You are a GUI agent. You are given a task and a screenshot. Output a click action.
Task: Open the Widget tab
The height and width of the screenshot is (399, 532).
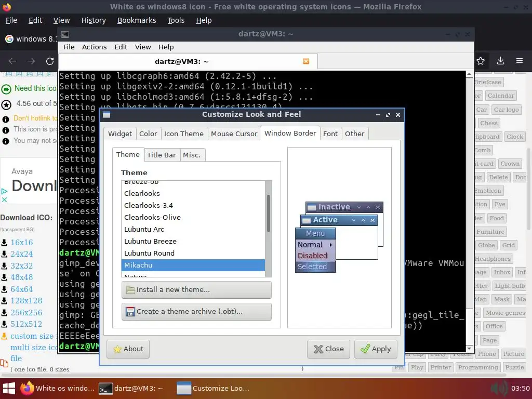tap(120, 134)
